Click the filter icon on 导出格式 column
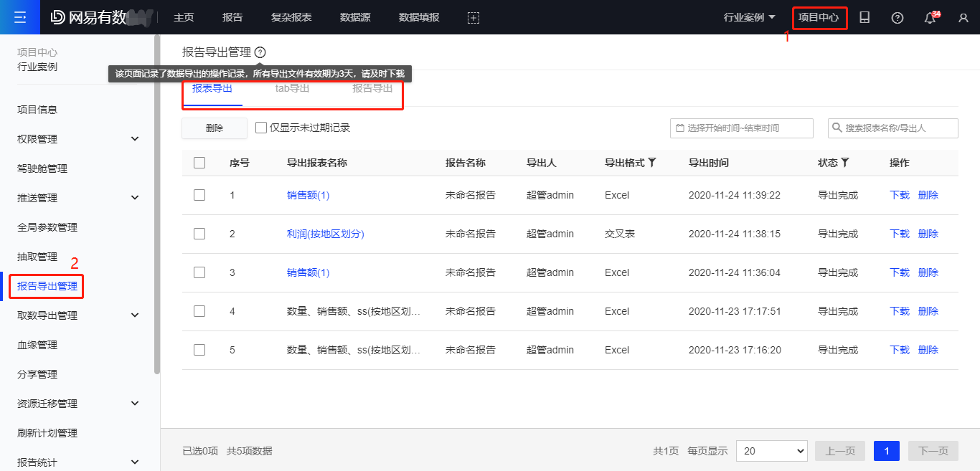This screenshot has width=980, height=471. click(652, 163)
